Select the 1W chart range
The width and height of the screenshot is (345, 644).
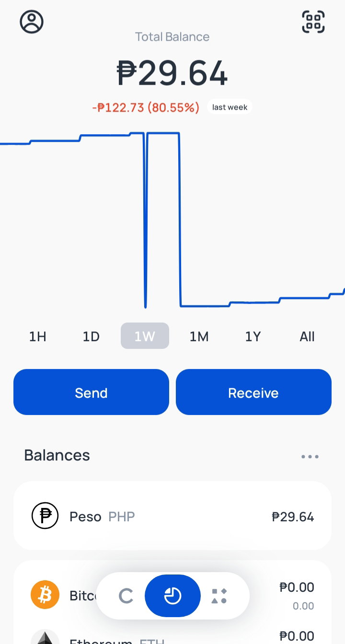click(x=145, y=336)
